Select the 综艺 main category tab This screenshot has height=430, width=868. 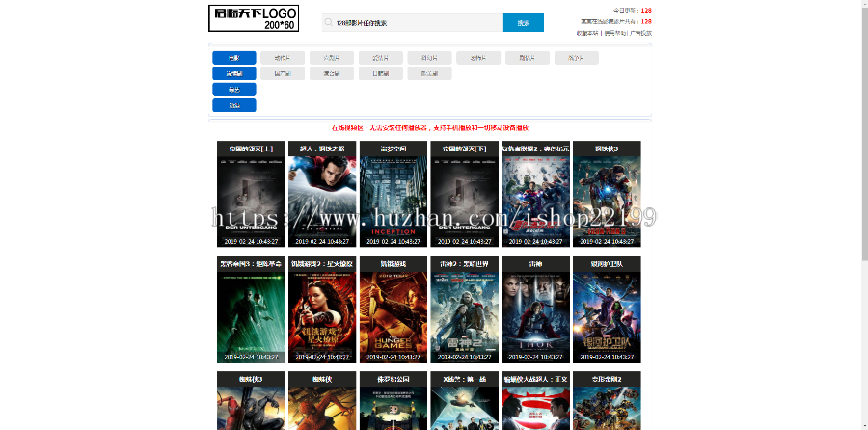234,90
